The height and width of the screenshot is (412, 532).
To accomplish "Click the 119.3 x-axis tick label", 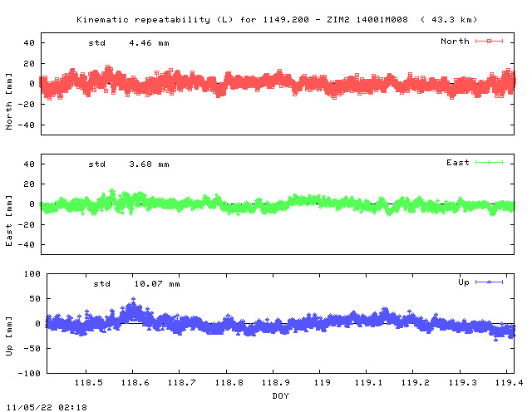I will click(462, 383).
